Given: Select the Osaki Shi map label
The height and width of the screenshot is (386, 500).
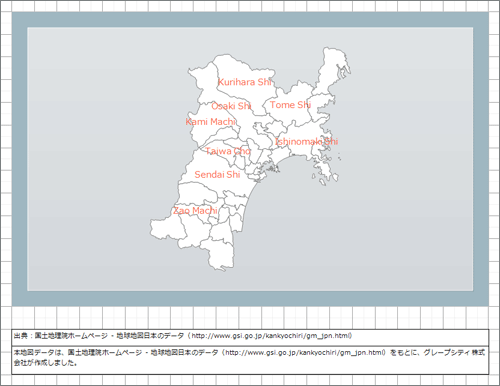Looking at the screenshot, I should 231,106.
